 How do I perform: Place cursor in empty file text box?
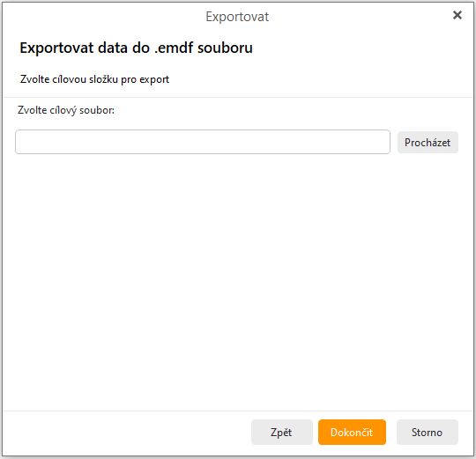pos(203,142)
